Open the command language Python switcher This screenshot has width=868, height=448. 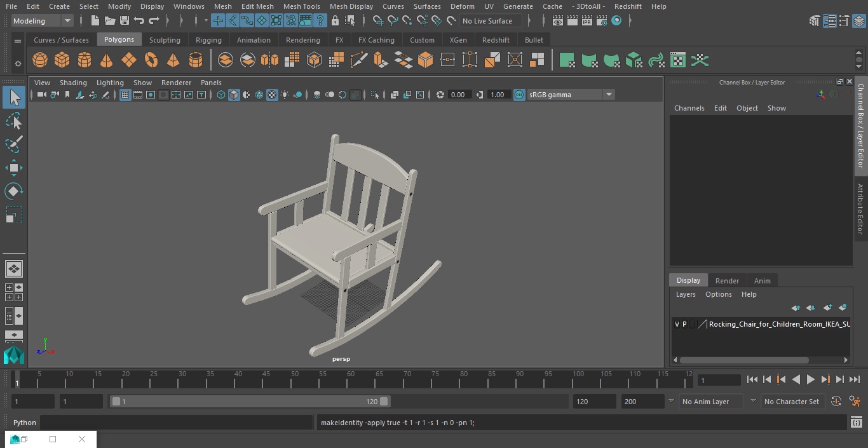25,423
